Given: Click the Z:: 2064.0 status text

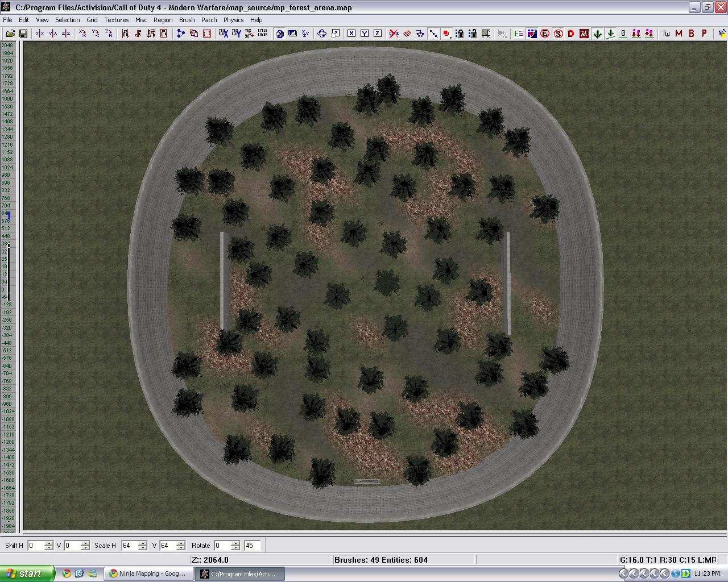Looking at the screenshot, I should click(210, 560).
